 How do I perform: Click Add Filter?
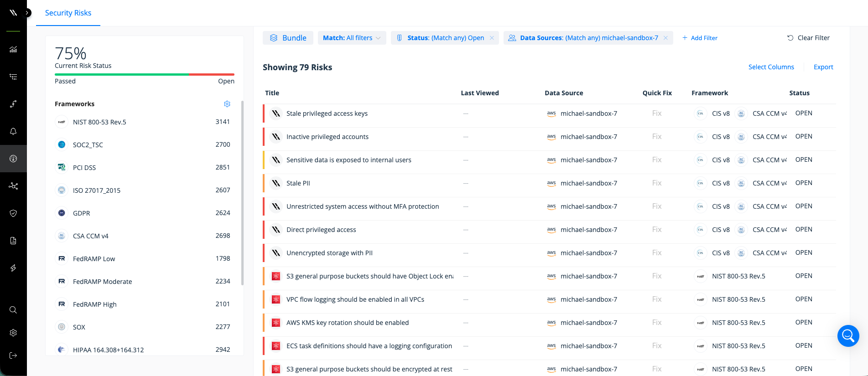700,38
